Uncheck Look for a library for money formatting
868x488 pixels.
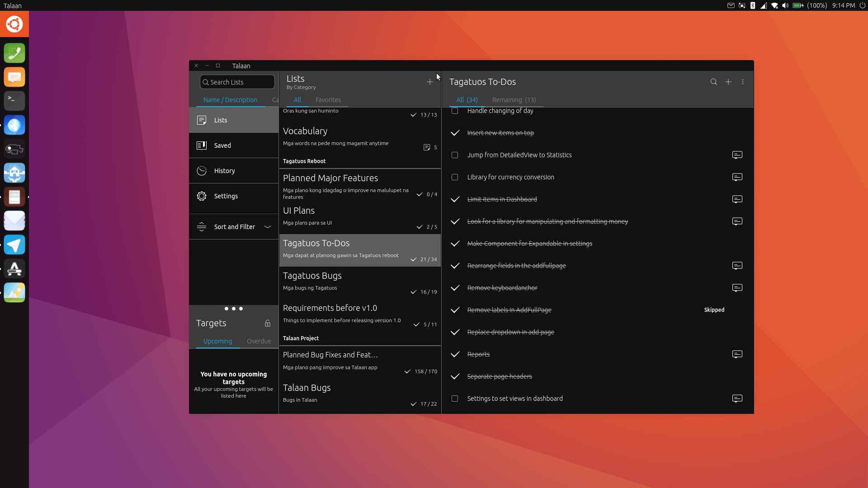(455, 221)
